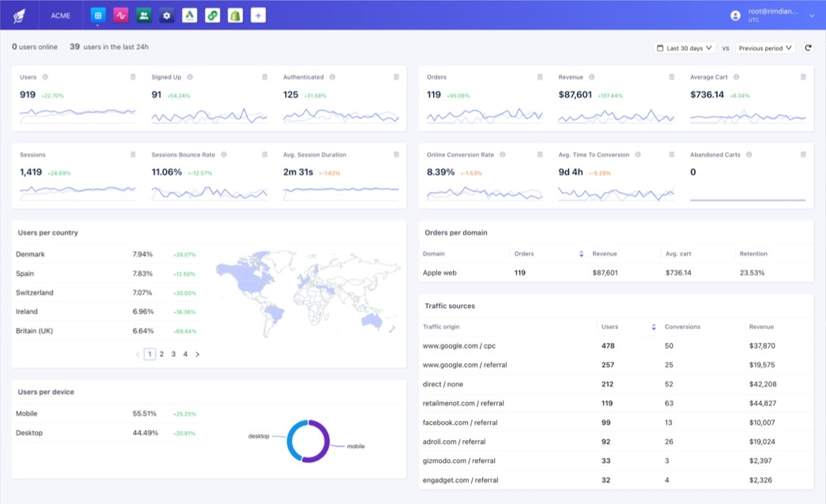Go to page 2 of countries list
The image size is (826, 504).
160,354
